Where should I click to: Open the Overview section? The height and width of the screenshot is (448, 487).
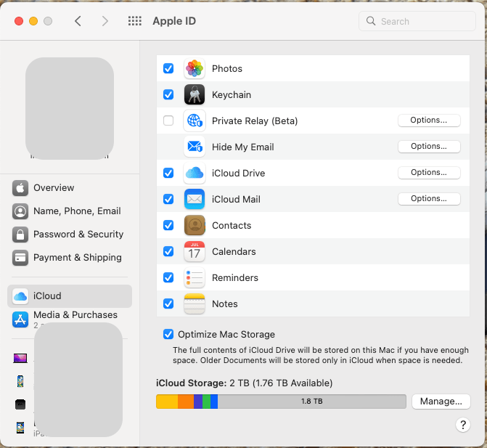pos(70,187)
